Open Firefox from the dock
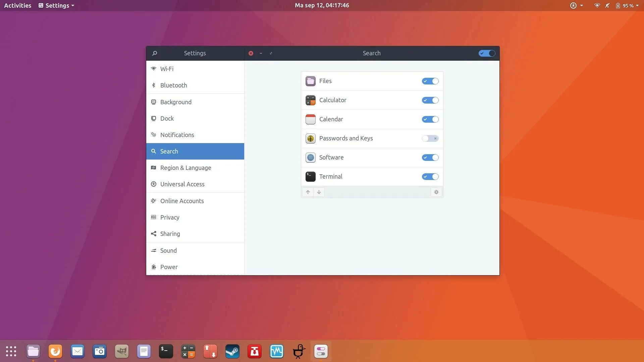Image resolution: width=644 pixels, height=362 pixels. [55, 351]
